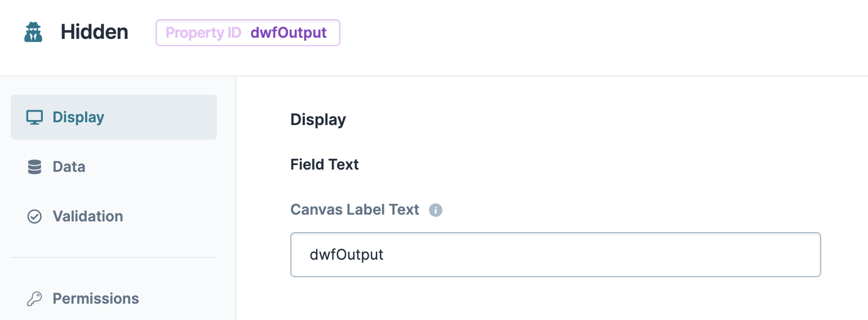Click the Display section heading in main panel
The image size is (868, 320).
[x=318, y=119]
